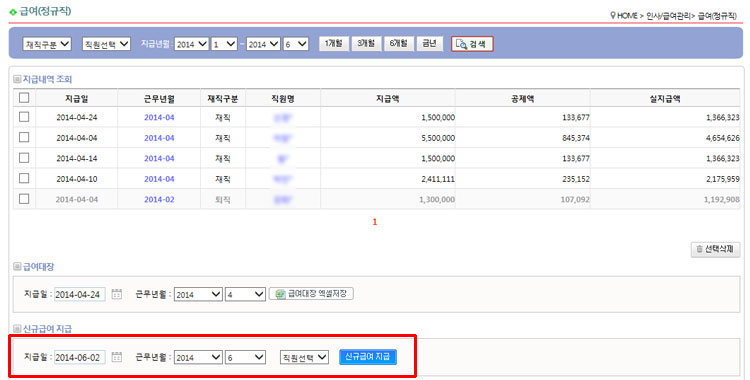
Task: Open 2014-04 link in 2014-04-10 row
Action: tap(159, 179)
